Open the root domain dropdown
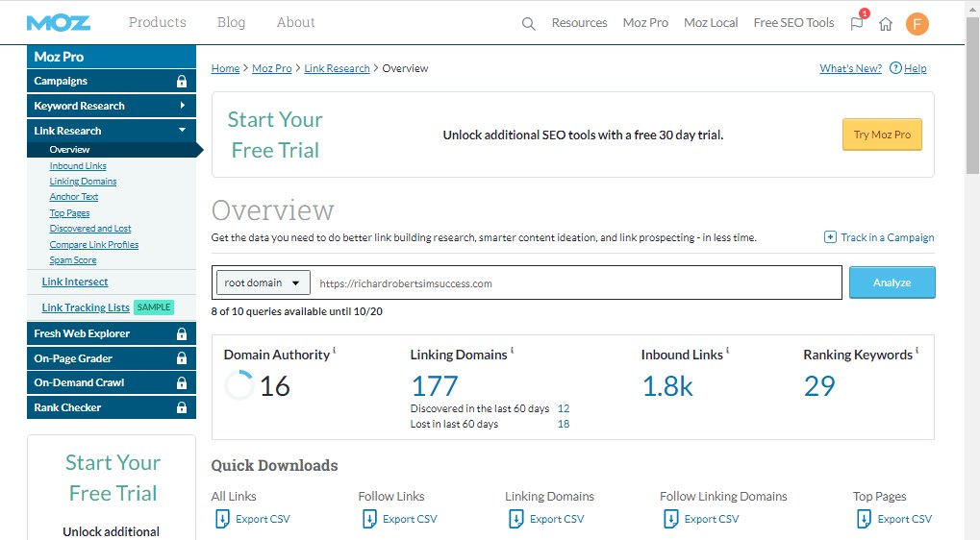This screenshot has width=980, height=540. coord(263,283)
